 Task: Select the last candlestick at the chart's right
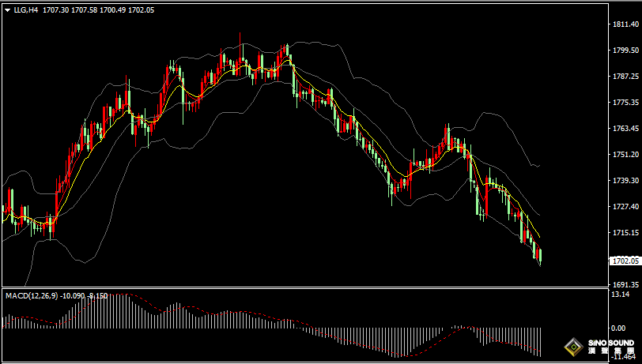click(540, 256)
